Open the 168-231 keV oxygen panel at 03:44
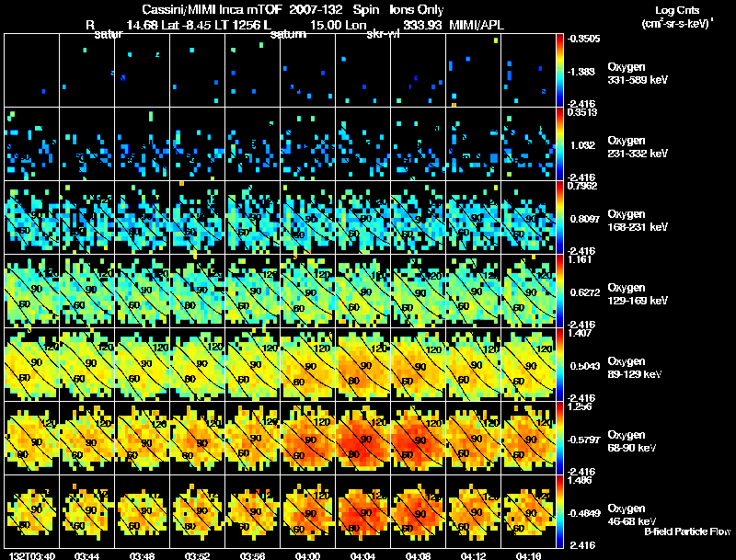The image size is (736, 560). click(86, 217)
